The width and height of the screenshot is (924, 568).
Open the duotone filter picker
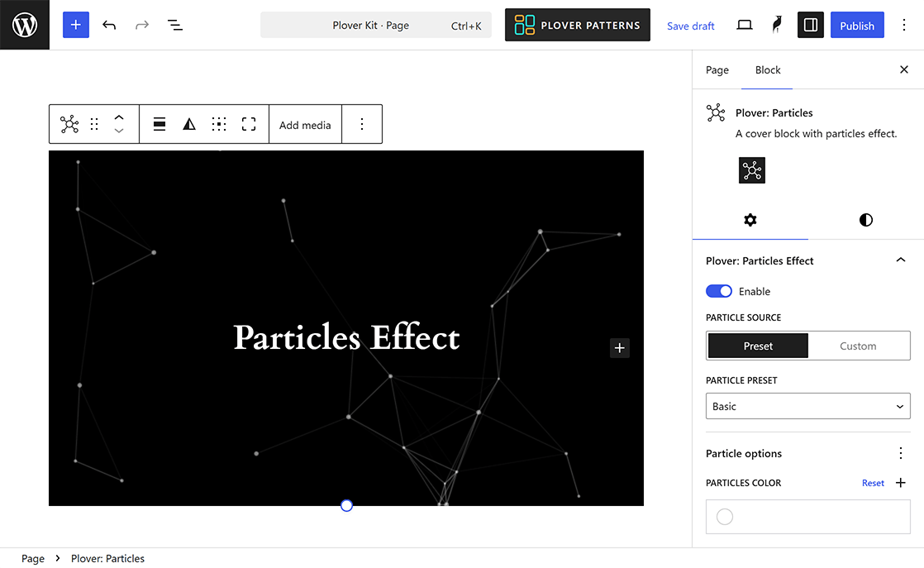click(x=189, y=123)
